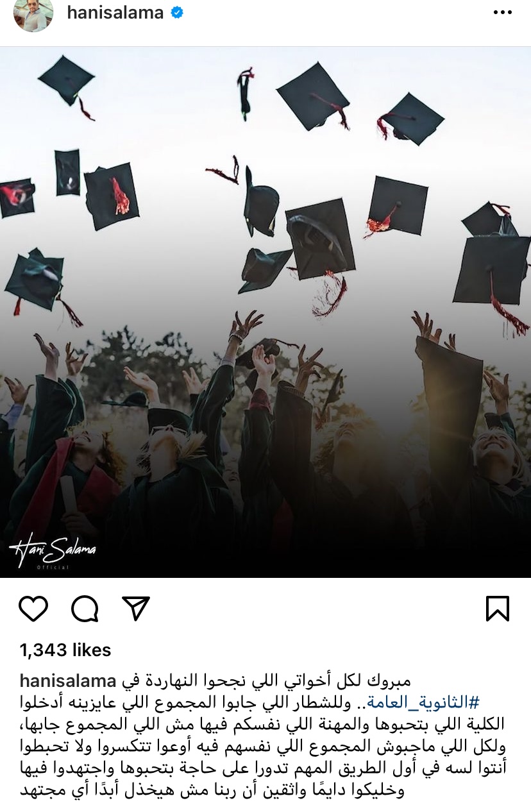Click the rolled diploma held by the graduate
Image resolution: width=531 pixels, height=812 pixels.
coord(69,494)
